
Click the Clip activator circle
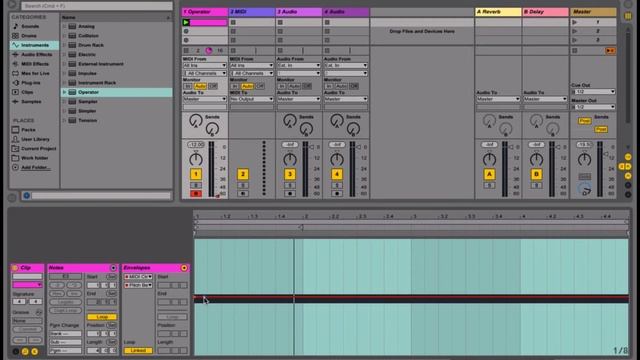15,268
